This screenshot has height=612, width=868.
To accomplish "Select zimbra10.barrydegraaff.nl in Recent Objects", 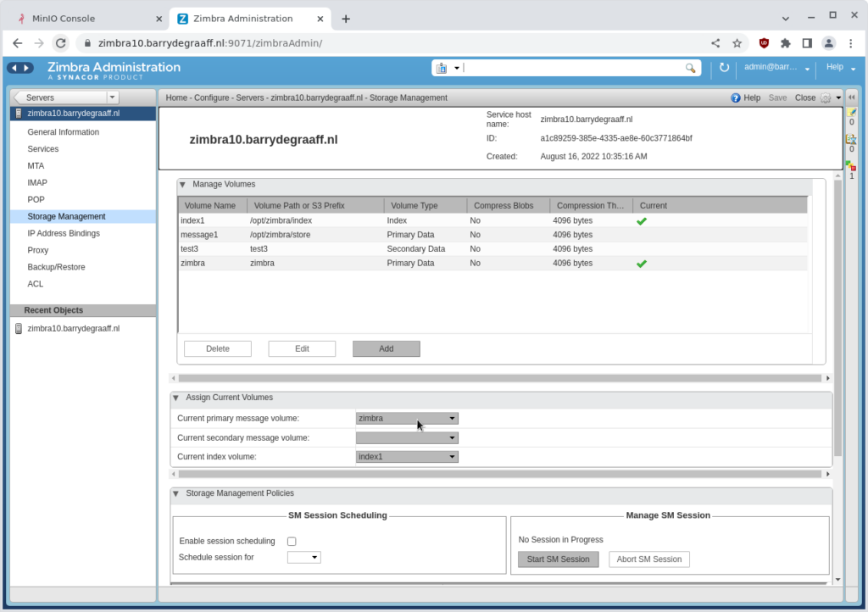I will click(73, 329).
